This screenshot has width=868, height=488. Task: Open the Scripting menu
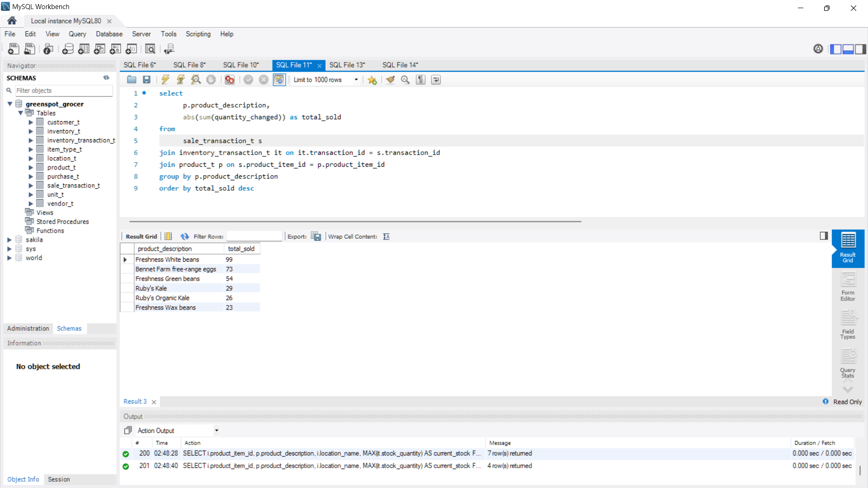[198, 34]
